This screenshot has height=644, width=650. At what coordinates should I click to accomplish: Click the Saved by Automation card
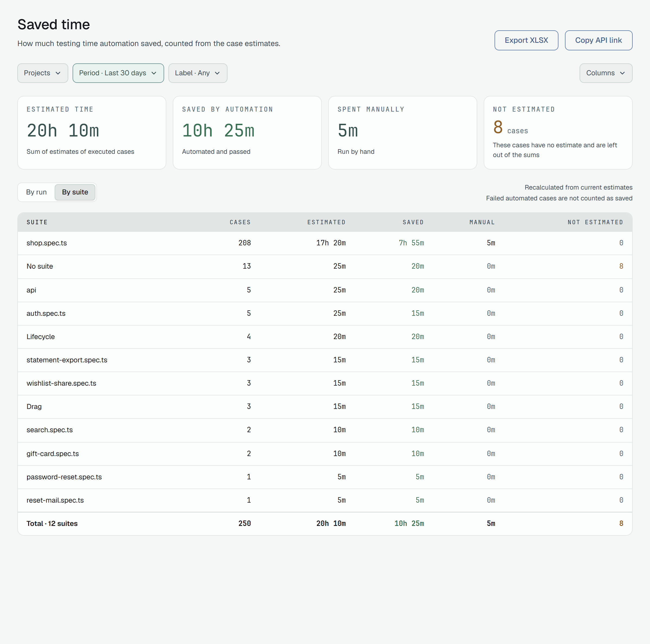[x=247, y=133]
